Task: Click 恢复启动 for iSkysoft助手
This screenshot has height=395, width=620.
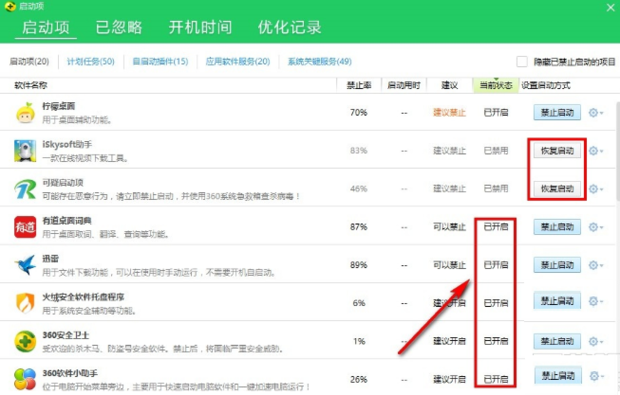Action: click(557, 151)
